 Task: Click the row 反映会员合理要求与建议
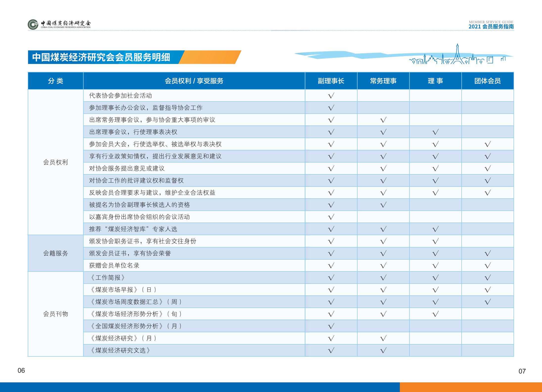point(298,192)
